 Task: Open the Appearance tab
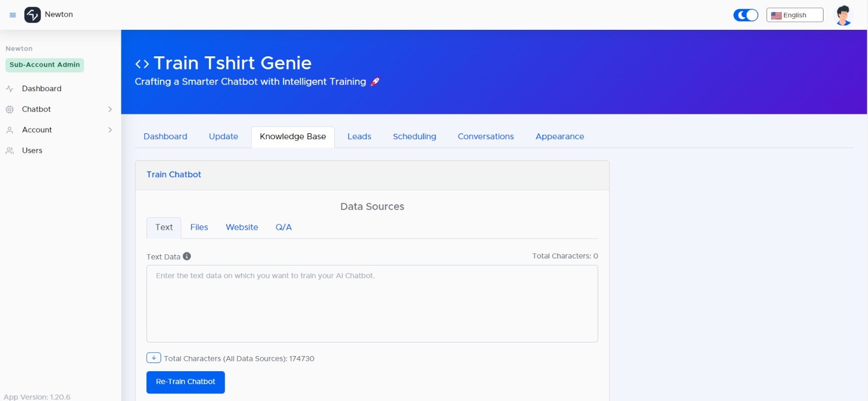tap(560, 137)
